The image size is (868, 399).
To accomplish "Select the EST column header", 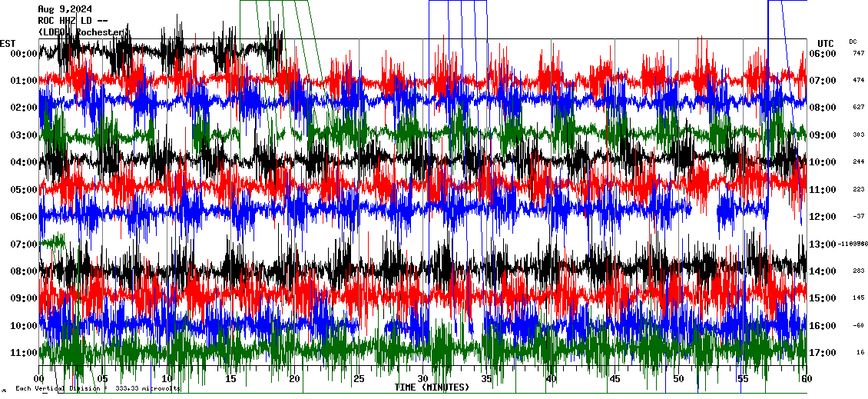I will point(8,43).
